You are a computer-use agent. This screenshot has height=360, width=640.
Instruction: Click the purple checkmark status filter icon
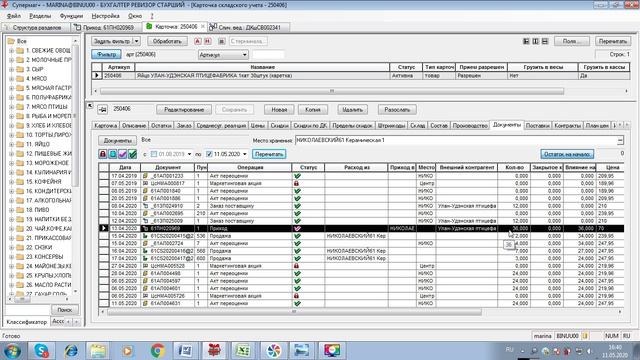click(122, 154)
